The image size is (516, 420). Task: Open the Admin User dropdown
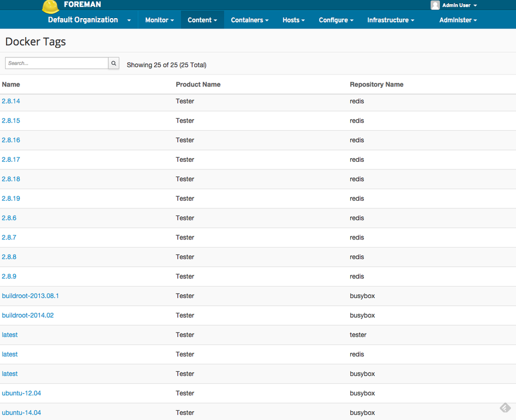point(459,5)
